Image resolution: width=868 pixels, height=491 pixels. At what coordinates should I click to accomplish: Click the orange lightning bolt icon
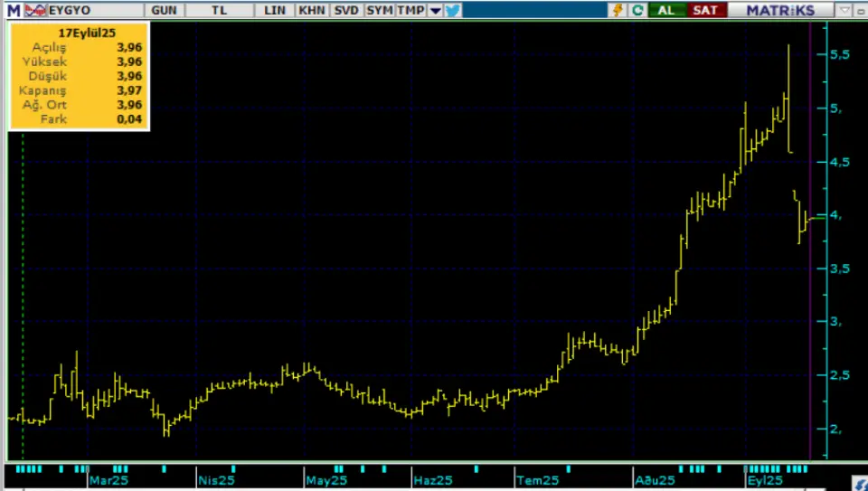tap(618, 10)
